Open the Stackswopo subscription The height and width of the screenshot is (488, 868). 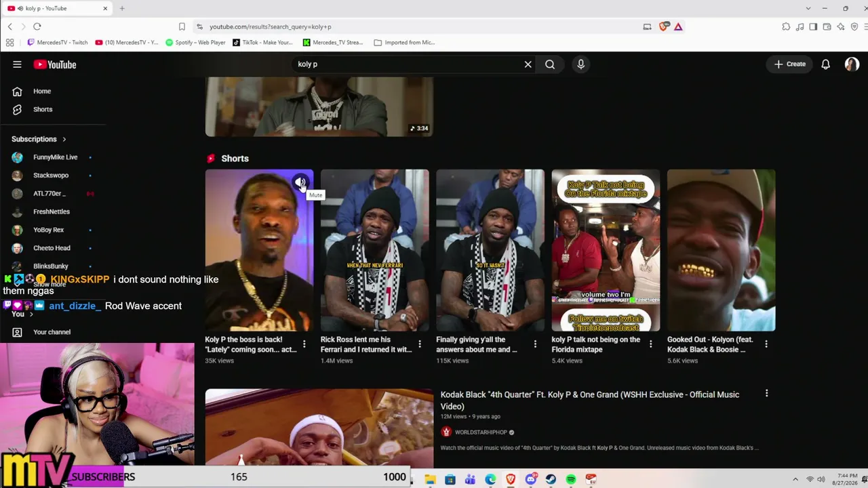pyautogui.click(x=52, y=176)
